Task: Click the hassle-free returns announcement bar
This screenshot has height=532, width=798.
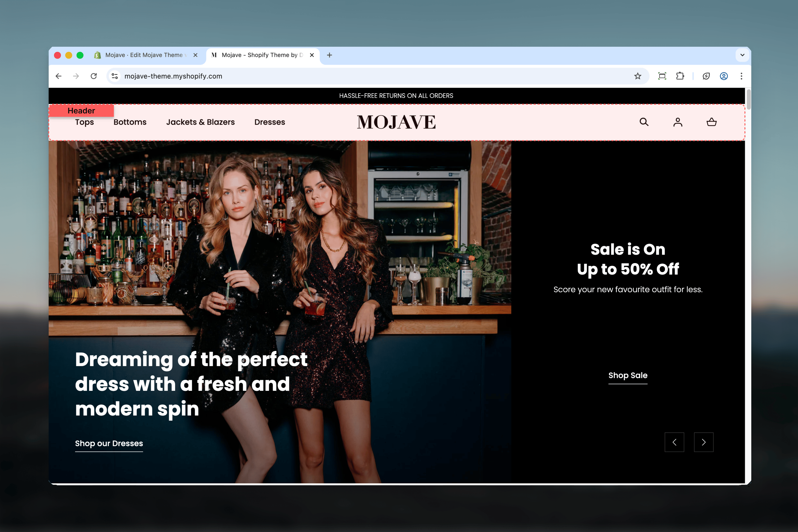Action: (397, 96)
